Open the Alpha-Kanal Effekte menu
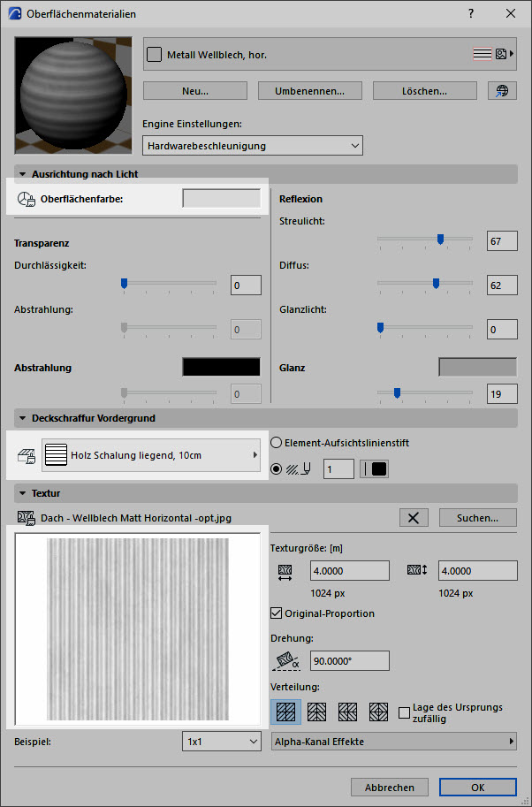The image size is (532, 807). [x=393, y=742]
